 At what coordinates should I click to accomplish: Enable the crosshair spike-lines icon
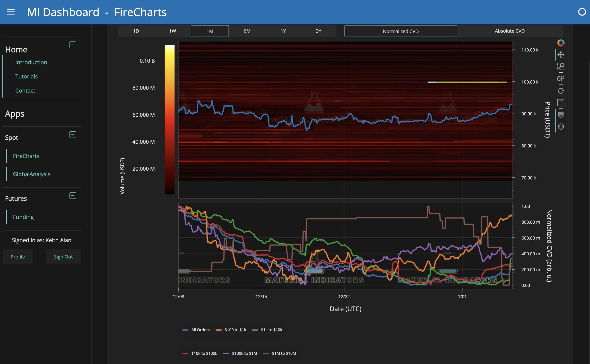click(x=561, y=126)
